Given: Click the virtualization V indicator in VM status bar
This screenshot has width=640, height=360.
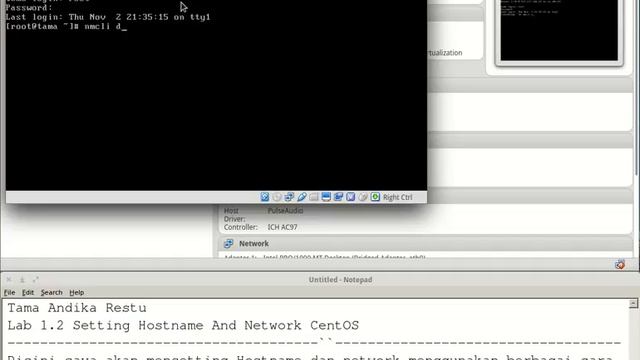Looking at the screenshot, I should click(x=351, y=197).
